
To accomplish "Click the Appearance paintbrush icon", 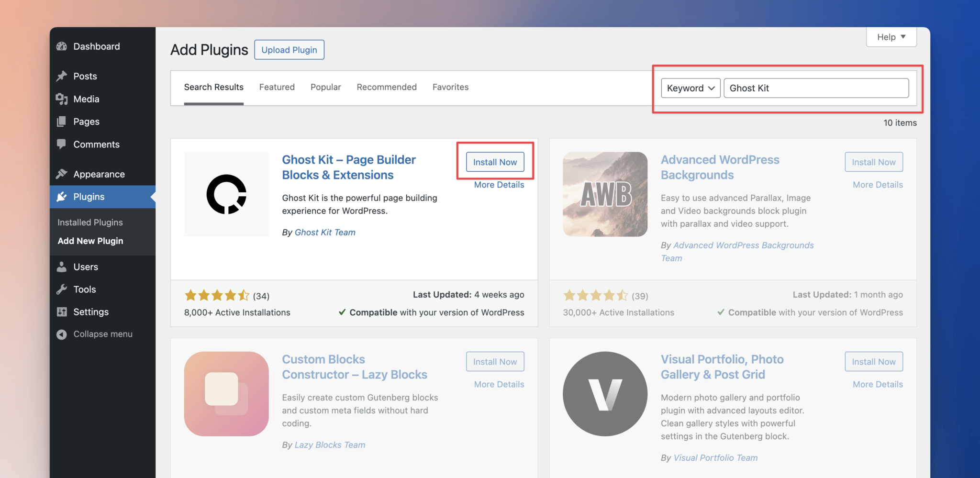I will click(x=62, y=174).
